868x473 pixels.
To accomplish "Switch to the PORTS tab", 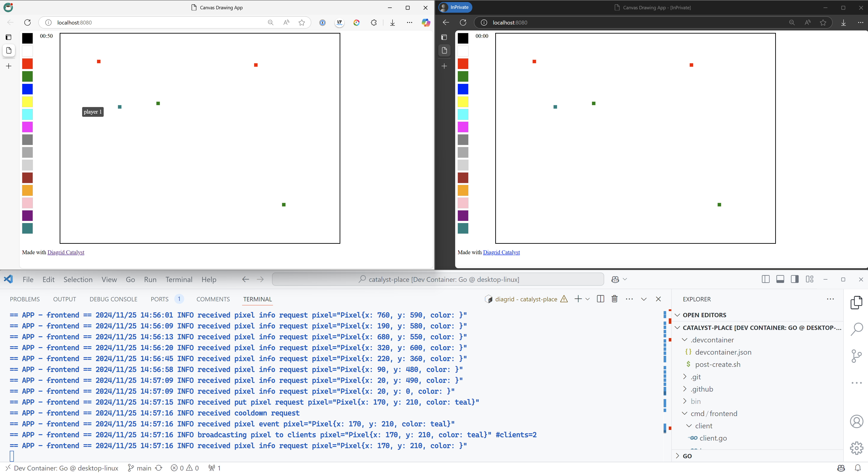I will 159,299.
